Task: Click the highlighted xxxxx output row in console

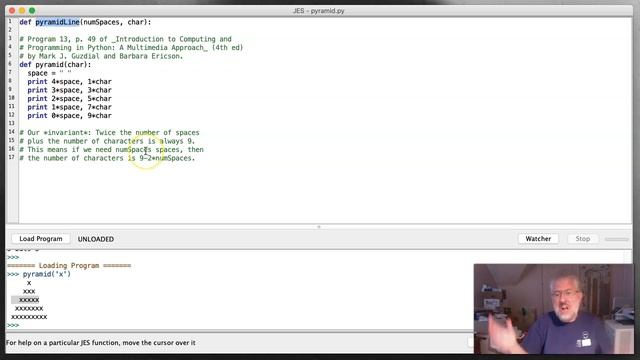Action: 25,300
